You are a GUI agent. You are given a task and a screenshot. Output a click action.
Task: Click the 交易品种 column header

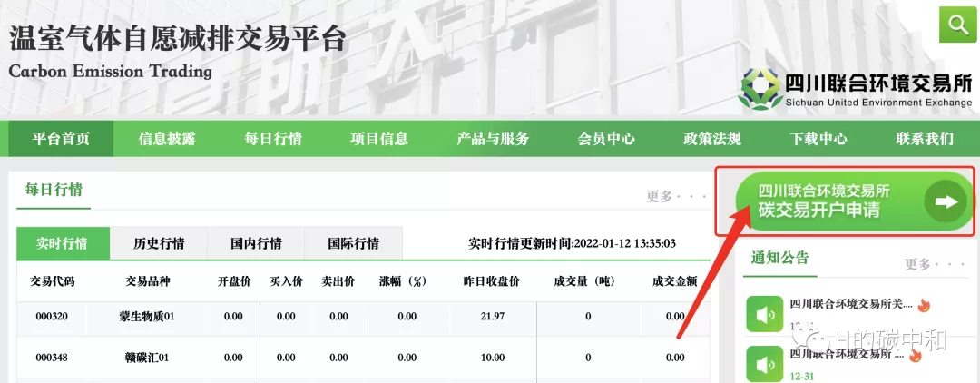pyautogui.click(x=148, y=281)
